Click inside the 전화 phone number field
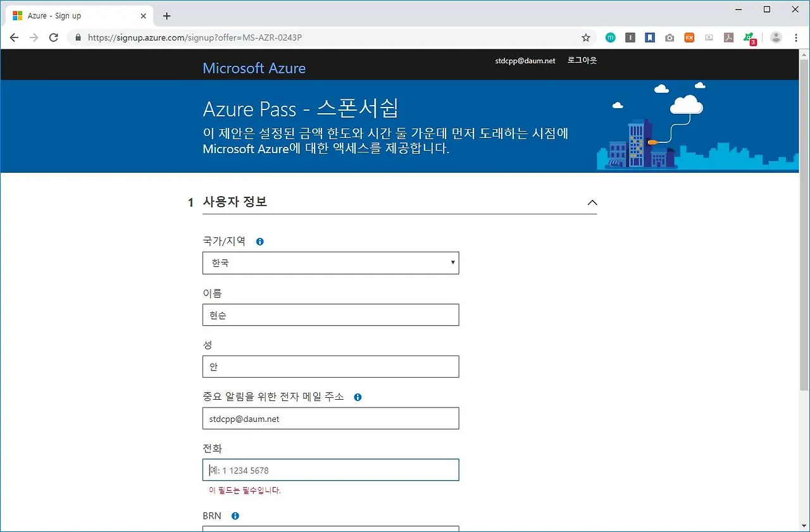Screen dimensions: 810x532 330,470
